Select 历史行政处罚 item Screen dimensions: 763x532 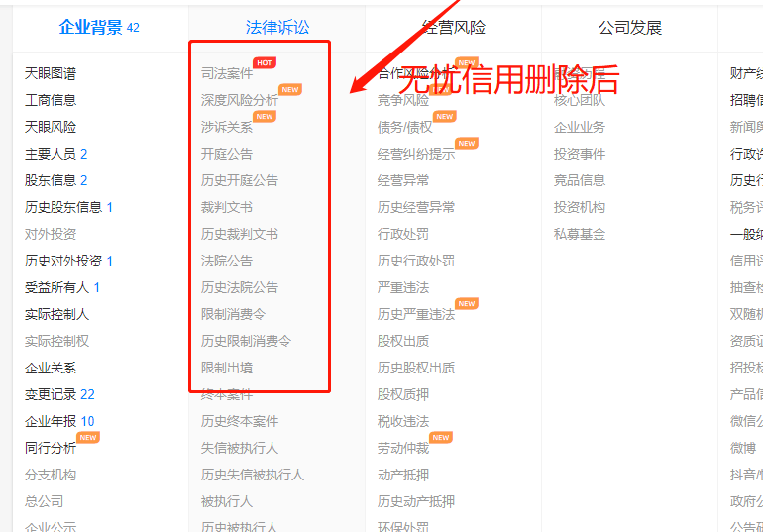pyautogui.click(x=416, y=262)
